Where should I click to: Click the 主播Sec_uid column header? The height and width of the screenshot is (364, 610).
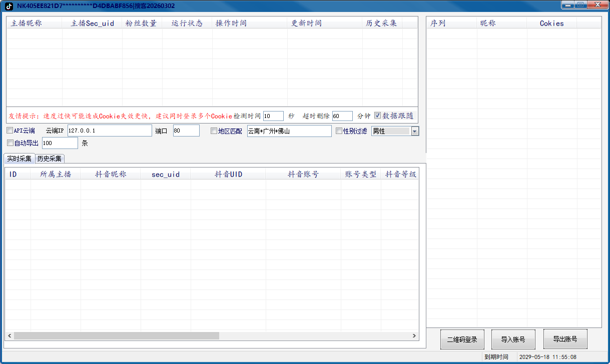[x=92, y=23]
